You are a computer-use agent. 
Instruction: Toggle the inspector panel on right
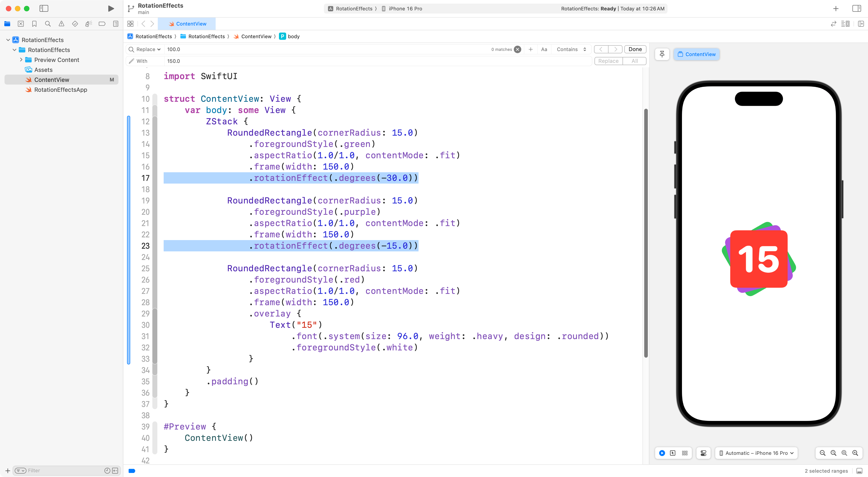856,8
